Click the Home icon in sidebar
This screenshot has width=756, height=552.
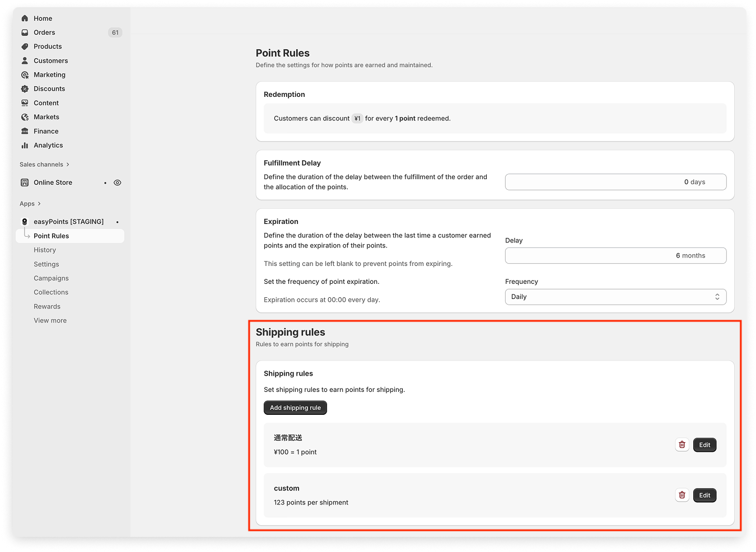25,18
